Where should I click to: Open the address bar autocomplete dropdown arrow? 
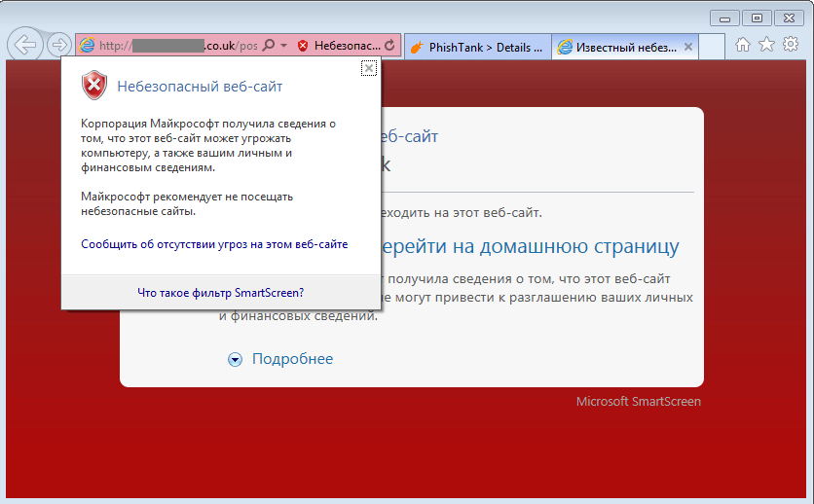tap(283, 46)
